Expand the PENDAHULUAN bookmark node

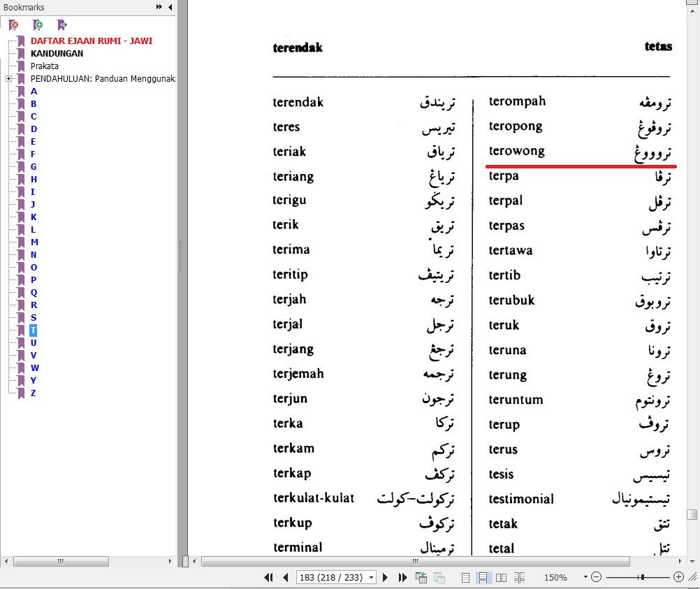click(8, 78)
